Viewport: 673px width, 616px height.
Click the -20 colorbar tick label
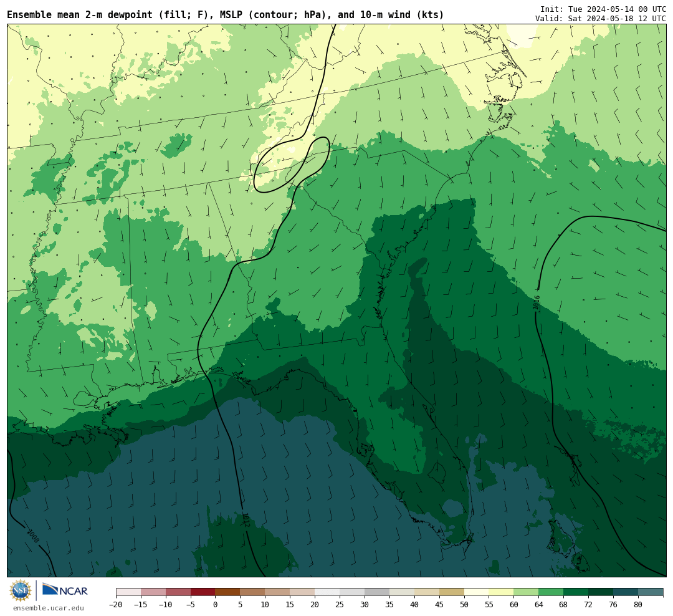[x=116, y=605]
